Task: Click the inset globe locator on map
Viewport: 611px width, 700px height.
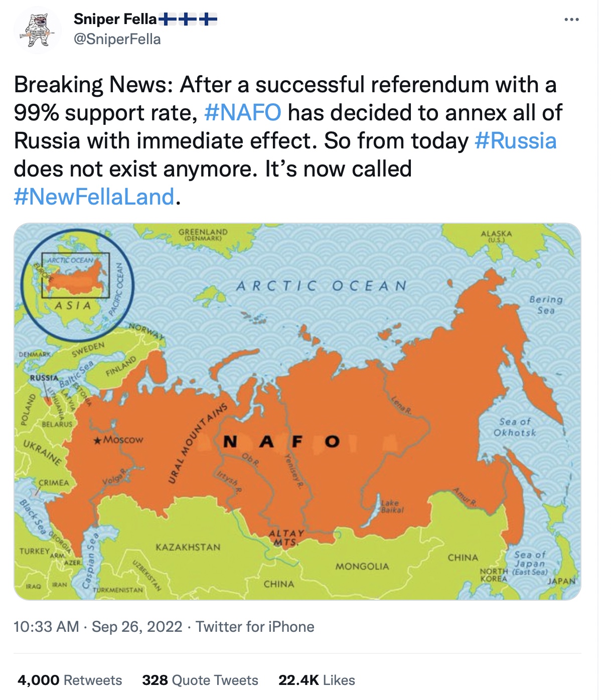Action: pos(77,284)
